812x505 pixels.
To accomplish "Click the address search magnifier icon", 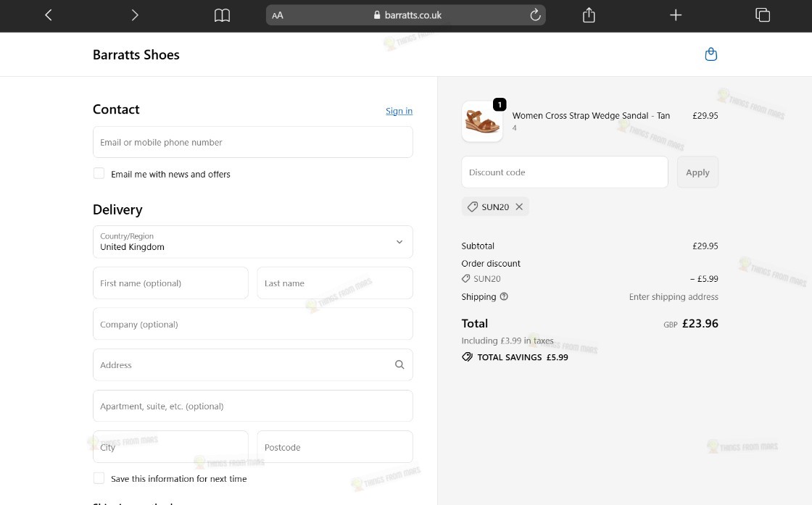I will pos(399,364).
